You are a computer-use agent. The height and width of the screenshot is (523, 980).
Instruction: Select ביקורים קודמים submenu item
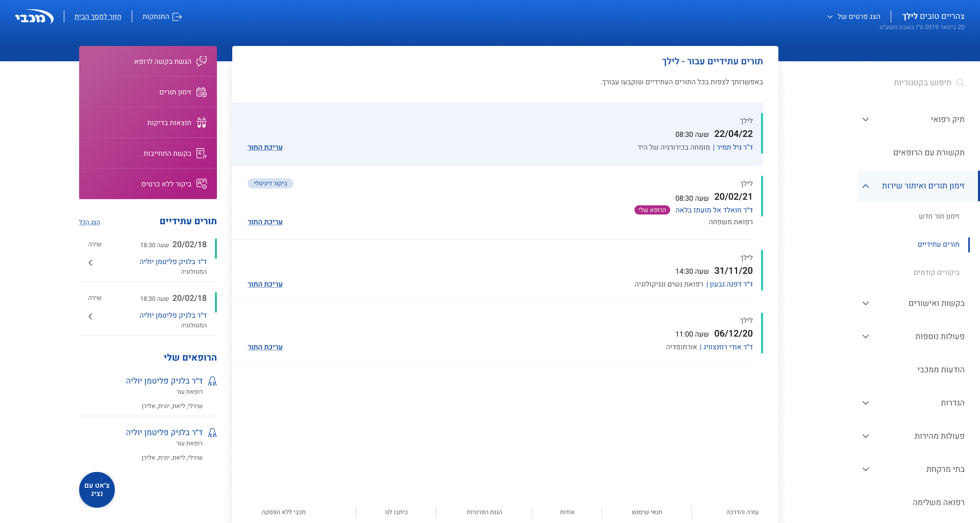click(937, 273)
